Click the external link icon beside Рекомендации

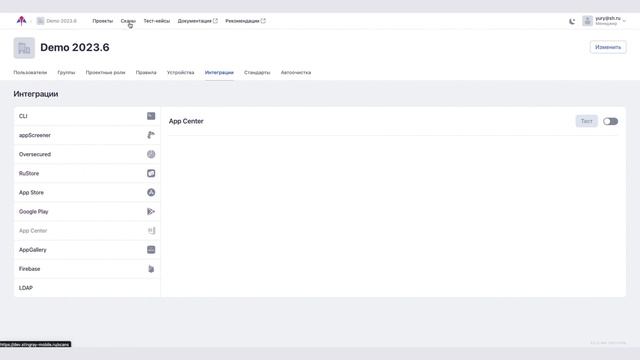coord(263,21)
